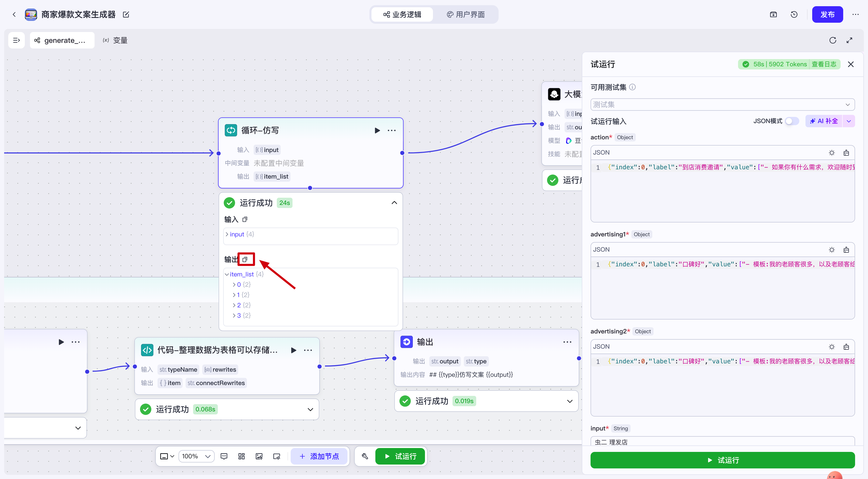This screenshot has height=479, width=868.
Task: Expand the canvas to fullscreen
Action: [849, 41]
